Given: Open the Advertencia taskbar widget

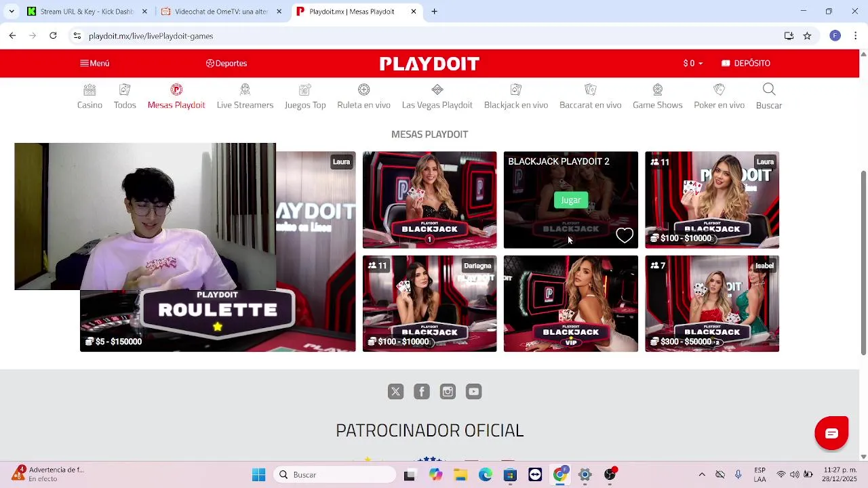Looking at the screenshot, I should coord(49,474).
